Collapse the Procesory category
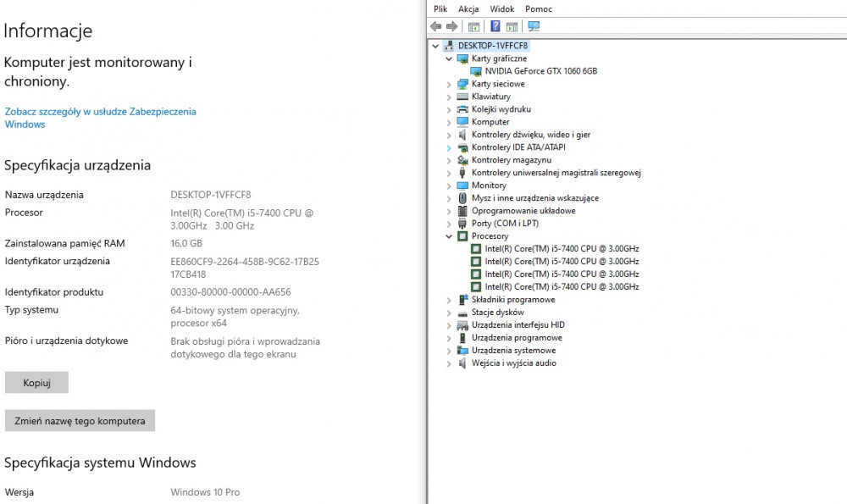This screenshot has height=504, width=847. (449, 236)
